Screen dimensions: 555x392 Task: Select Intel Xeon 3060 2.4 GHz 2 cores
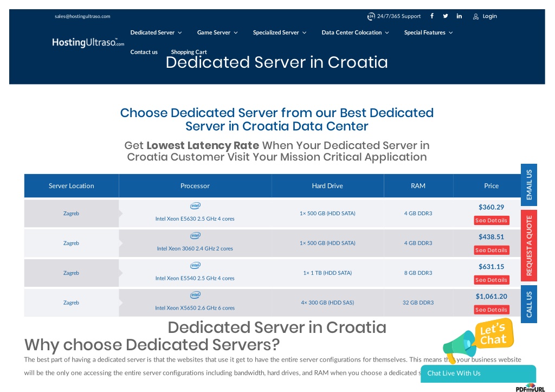[195, 248]
